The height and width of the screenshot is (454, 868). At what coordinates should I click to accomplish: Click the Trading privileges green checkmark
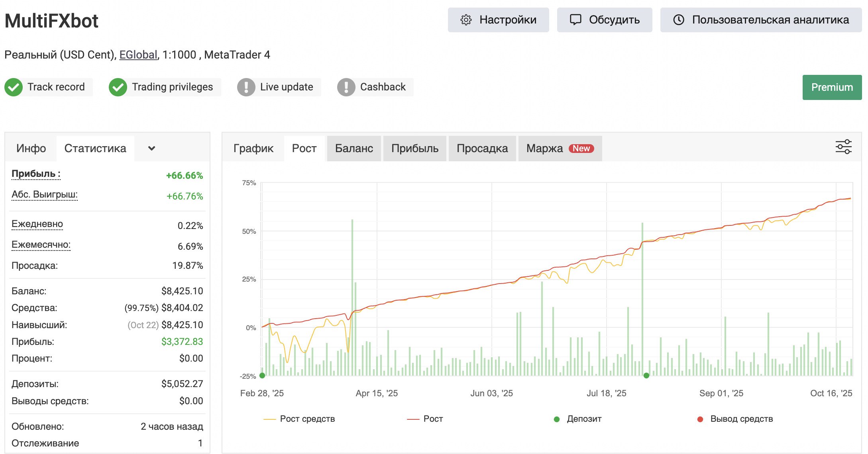pyautogui.click(x=118, y=87)
